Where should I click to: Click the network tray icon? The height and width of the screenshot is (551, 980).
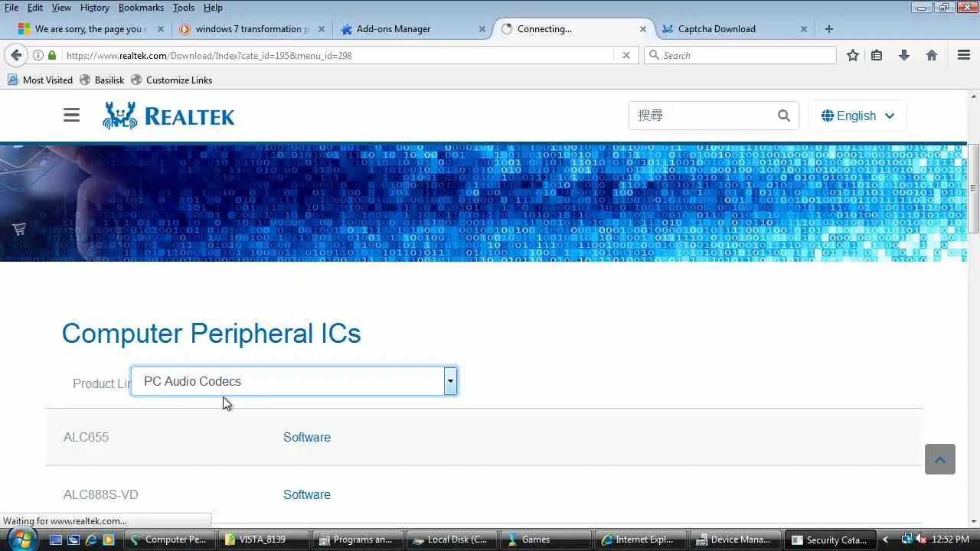[x=906, y=540]
